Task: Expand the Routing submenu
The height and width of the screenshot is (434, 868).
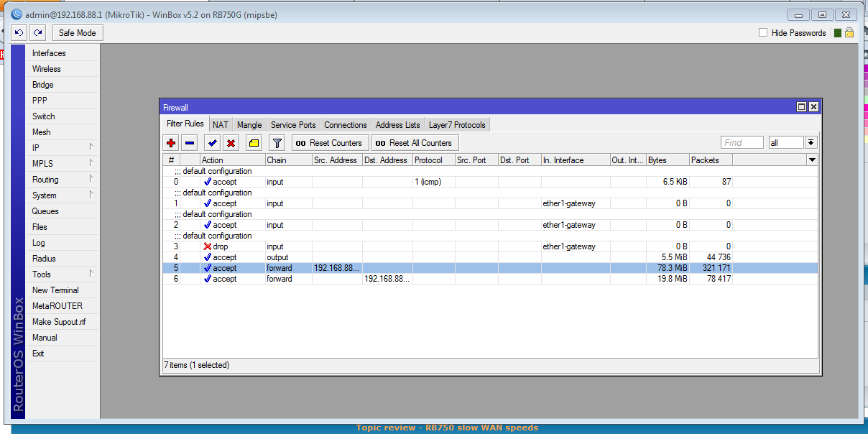Action: point(63,179)
